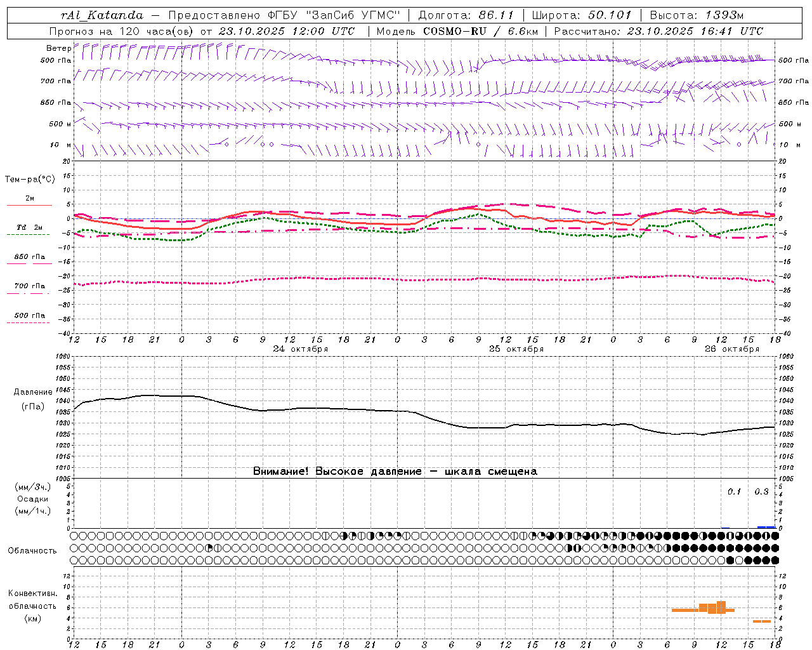The height and width of the screenshot is (650, 812).
Task: Click the Td 2м legend entry
Action: pos(30,227)
